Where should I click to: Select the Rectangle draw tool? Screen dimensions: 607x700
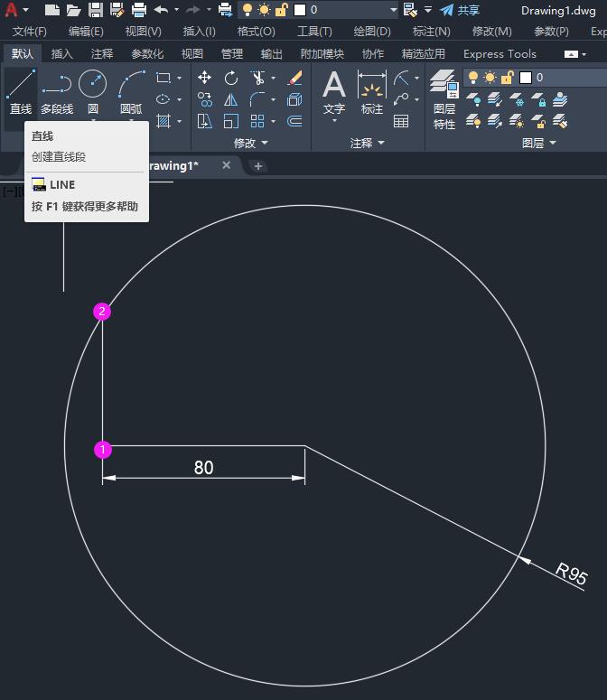[x=163, y=78]
